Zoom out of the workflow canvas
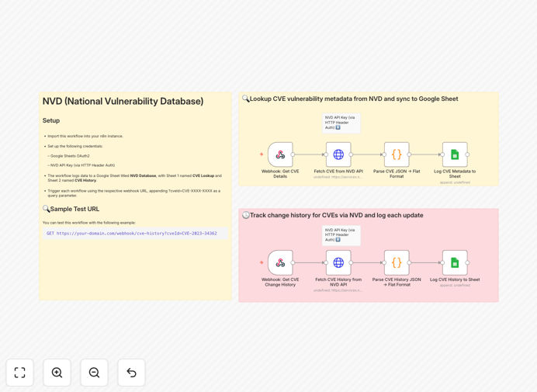Image resolution: width=537 pixels, height=392 pixels. point(94,373)
